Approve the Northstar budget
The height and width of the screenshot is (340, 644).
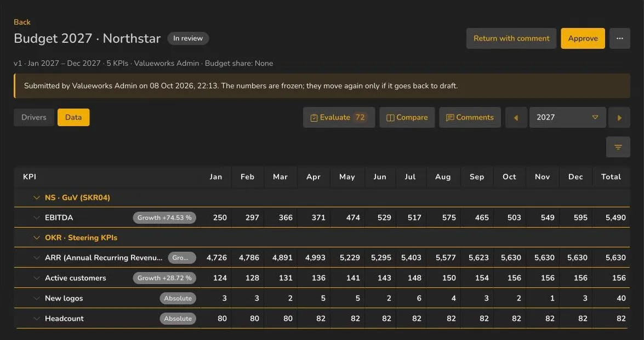(583, 38)
